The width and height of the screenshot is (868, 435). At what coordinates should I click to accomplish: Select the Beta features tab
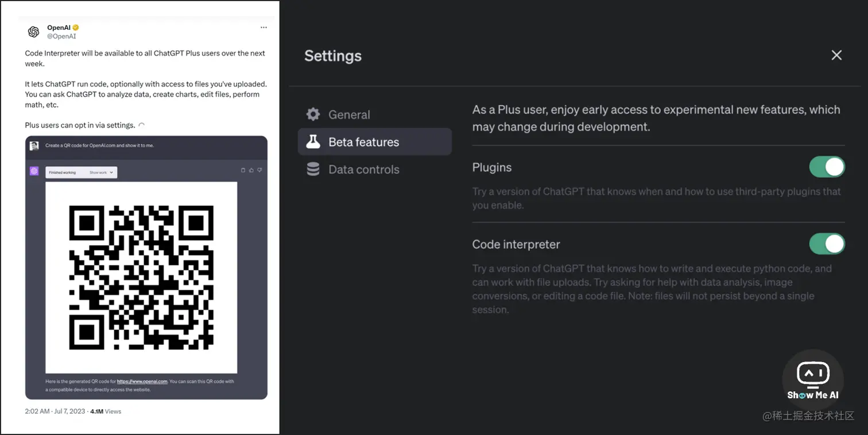(x=374, y=142)
